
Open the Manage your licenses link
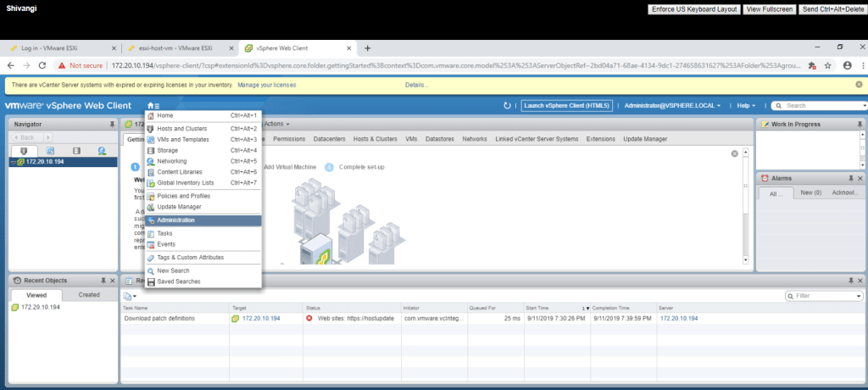(266, 85)
